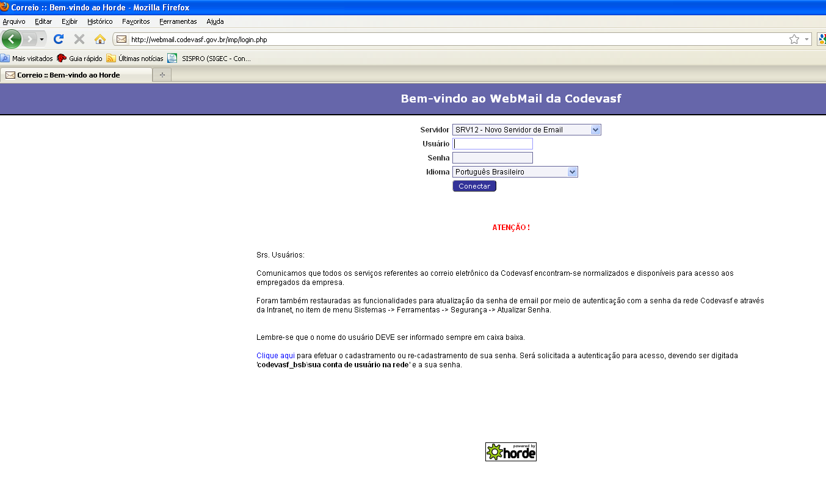The height and width of the screenshot is (504, 826).
Task: Follow the Clique aqui link
Action: [x=275, y=355]
